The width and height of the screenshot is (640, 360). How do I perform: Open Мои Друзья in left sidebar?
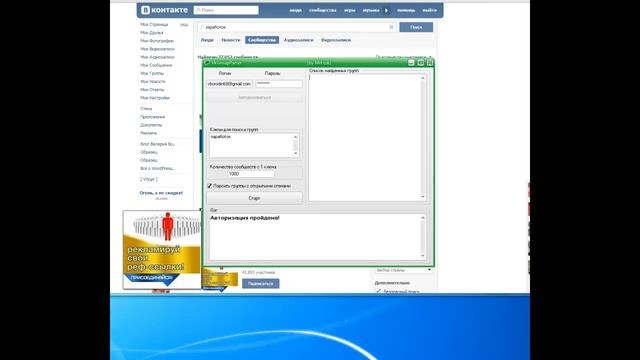152,33
